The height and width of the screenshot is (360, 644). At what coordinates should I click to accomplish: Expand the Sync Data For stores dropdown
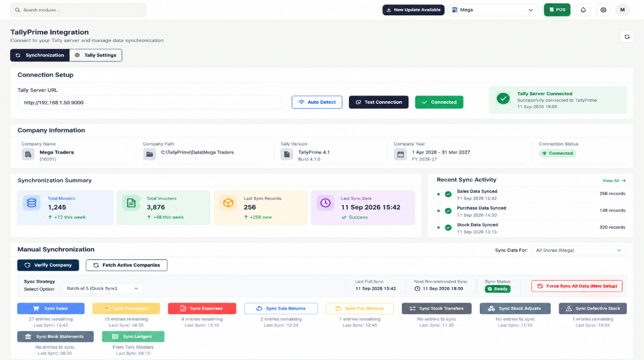pos(579,250)
